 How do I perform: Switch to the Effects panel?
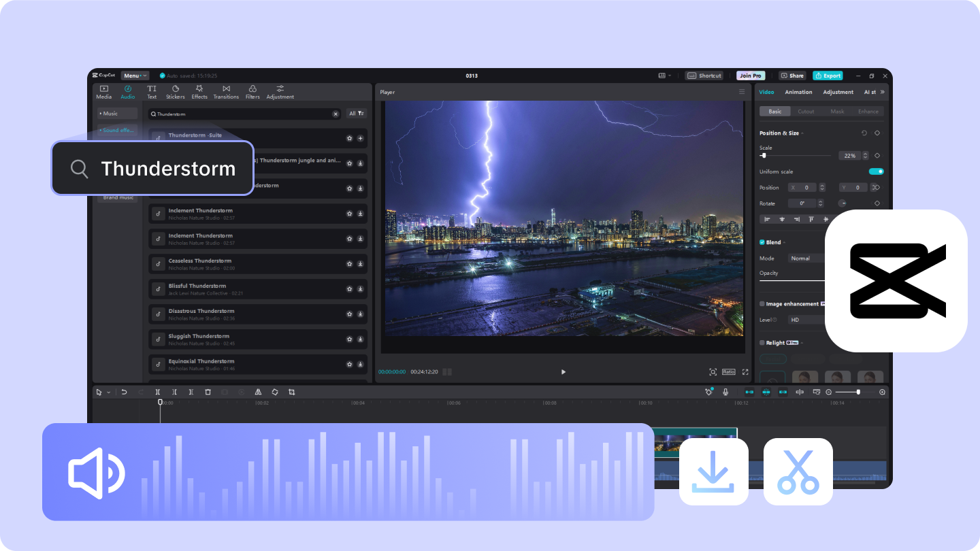coord(199,92)
